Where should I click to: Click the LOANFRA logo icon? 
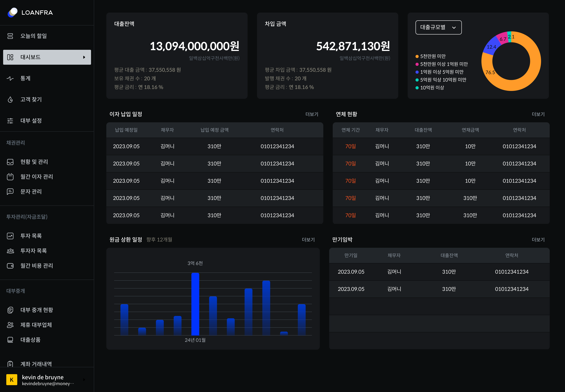(13, 13)
